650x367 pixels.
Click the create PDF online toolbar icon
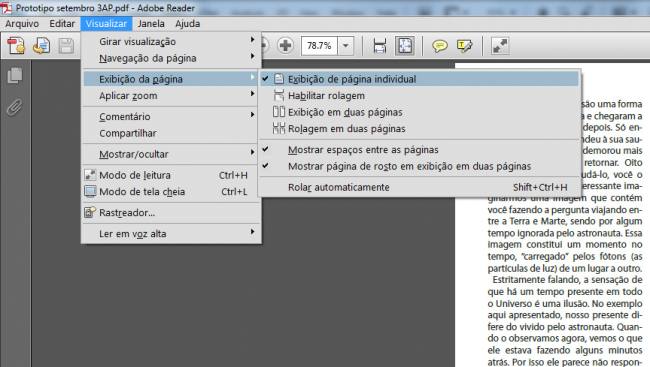point(16,46)
